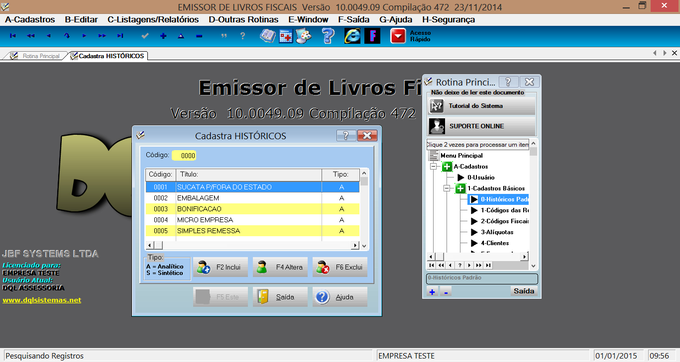Open the F-Saída menu

click(353, 20)
